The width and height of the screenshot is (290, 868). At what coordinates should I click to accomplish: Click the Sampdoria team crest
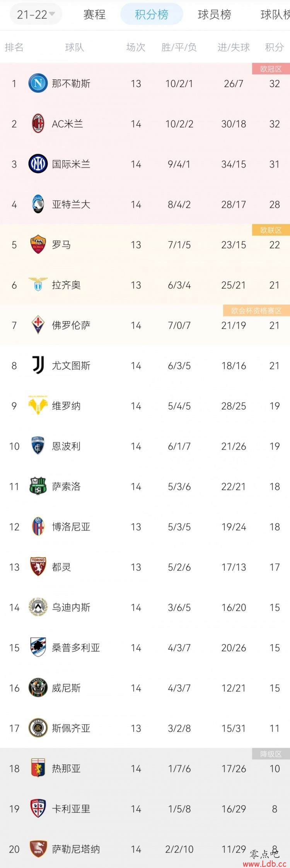coord(38,647)
